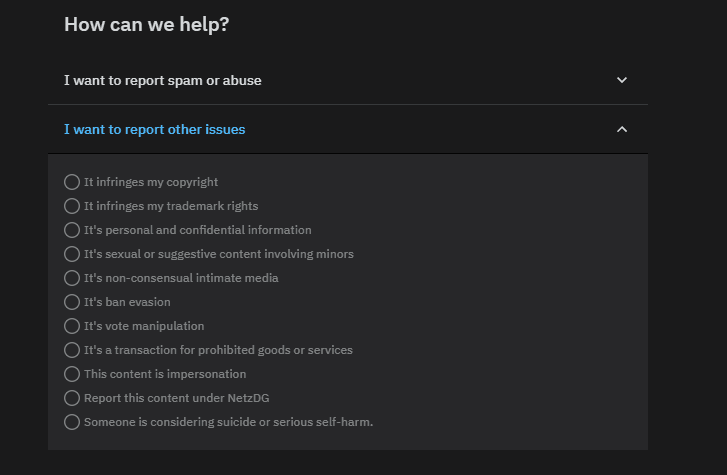The image size is (727, 475).
Task: Select the NetzDG report radio button
Action: (72, 398)
